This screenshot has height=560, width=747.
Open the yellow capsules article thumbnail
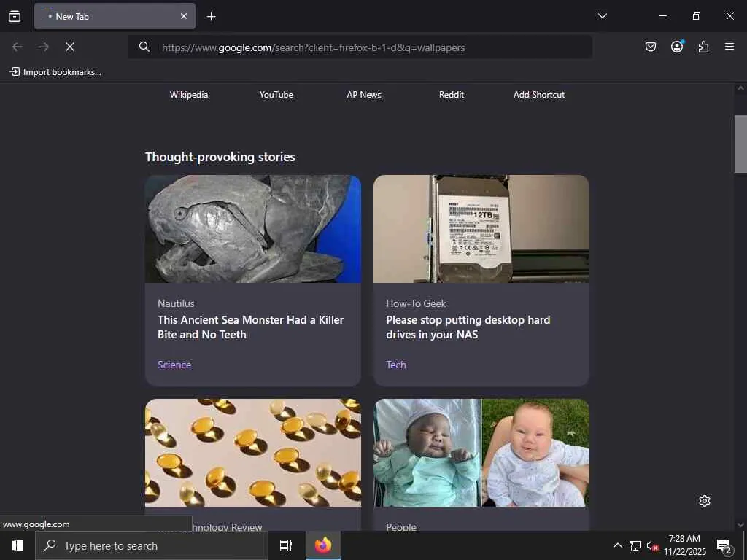253,453
